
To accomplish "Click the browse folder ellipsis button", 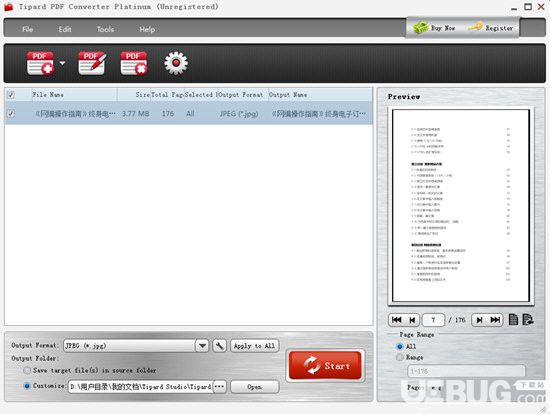I will point(219,387).
